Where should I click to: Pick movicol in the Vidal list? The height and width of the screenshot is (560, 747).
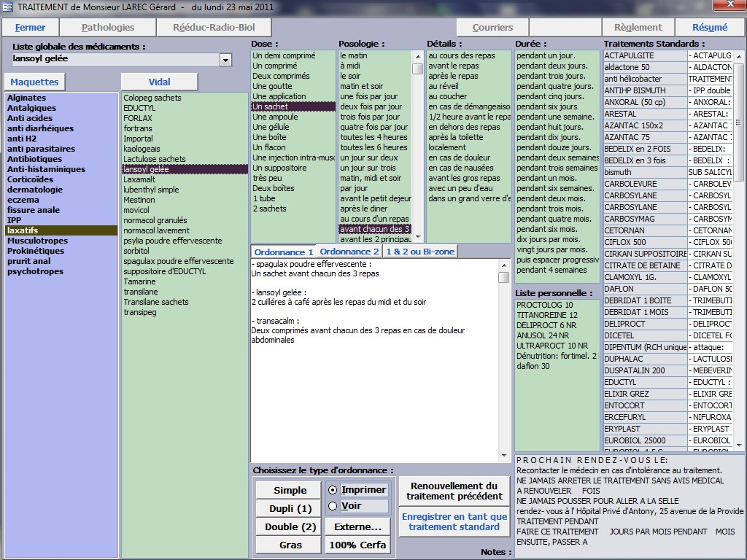coord(136,210)
